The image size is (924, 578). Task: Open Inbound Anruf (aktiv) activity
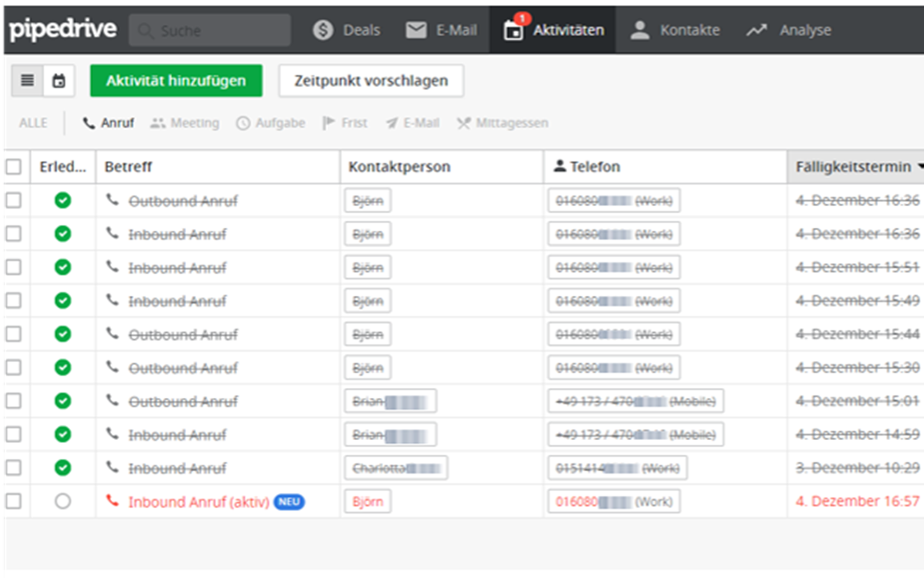[199, 502]
